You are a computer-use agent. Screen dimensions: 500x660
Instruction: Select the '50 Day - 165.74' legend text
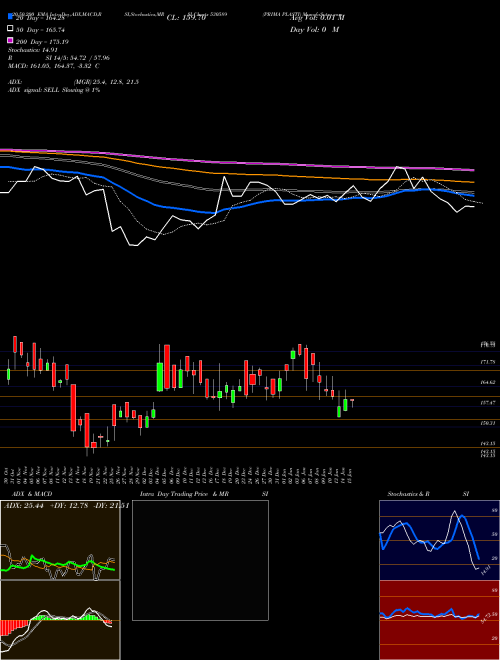[40, 30]
